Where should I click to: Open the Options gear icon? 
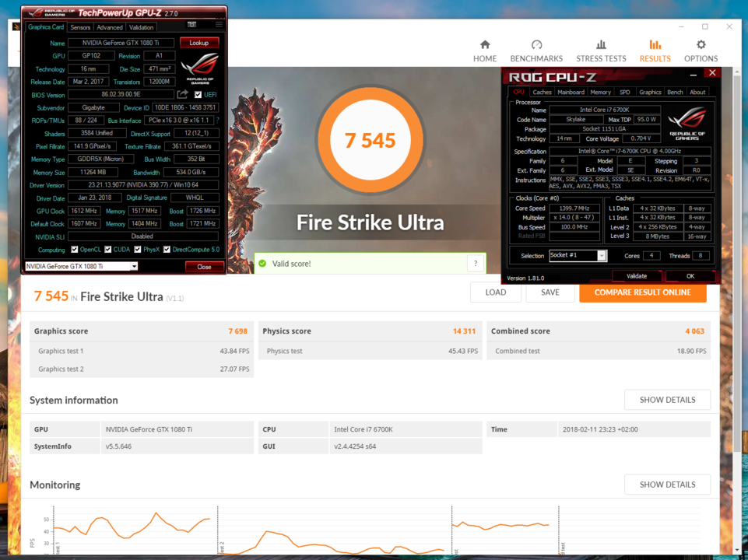click(701, 45)
